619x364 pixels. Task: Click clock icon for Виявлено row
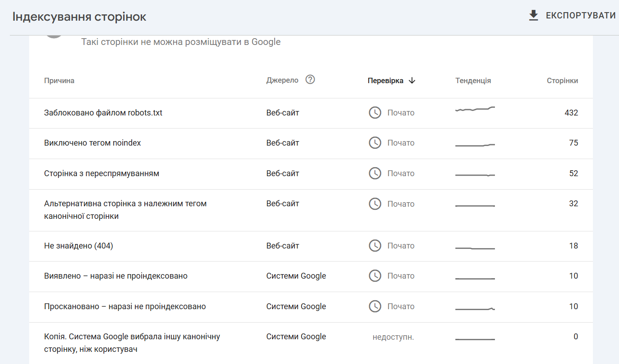[375, 276]
